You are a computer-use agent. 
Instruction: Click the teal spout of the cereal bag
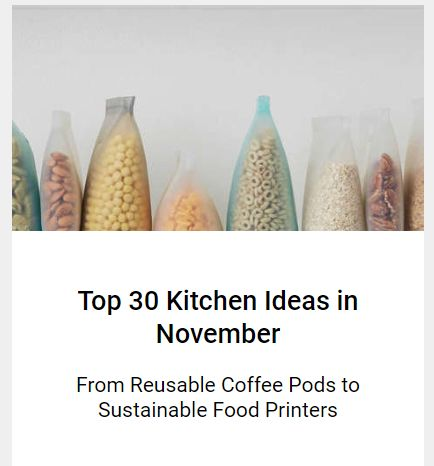click(x=263, y=102)
